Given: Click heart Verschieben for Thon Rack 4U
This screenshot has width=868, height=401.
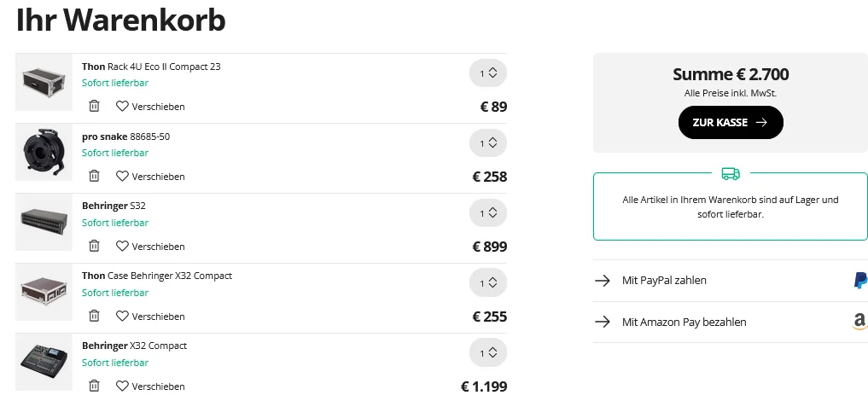Looking at the screenshot, I should 150,107.
